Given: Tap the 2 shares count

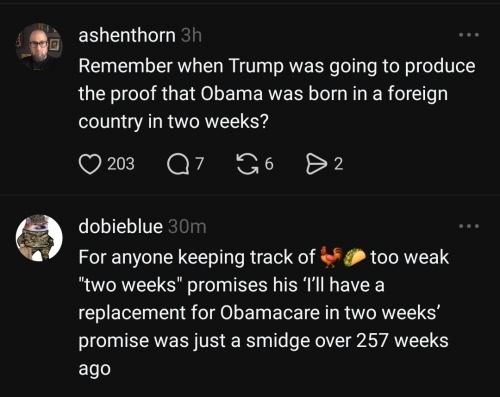Looking at the screenshot, I should 338,164.
